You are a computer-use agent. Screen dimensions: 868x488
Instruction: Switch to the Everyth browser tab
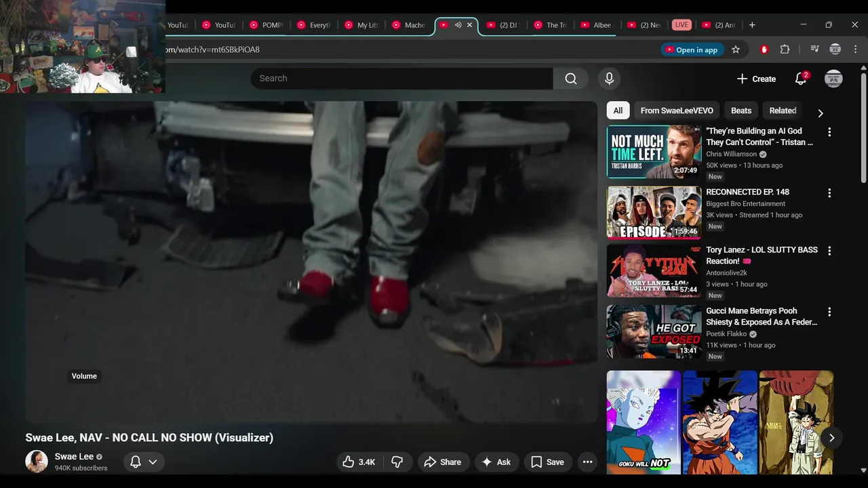(x=313, y=25)
